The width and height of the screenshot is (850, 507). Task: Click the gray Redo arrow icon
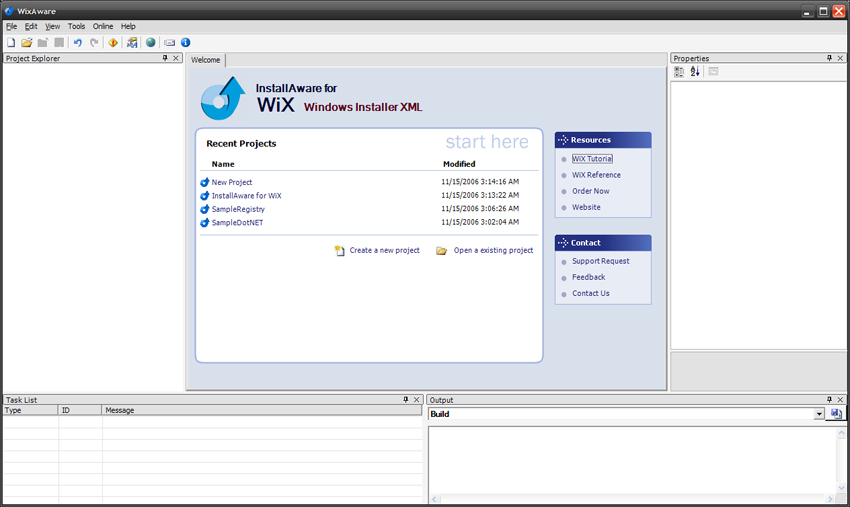pyautogui.click(x=94, y=42)
